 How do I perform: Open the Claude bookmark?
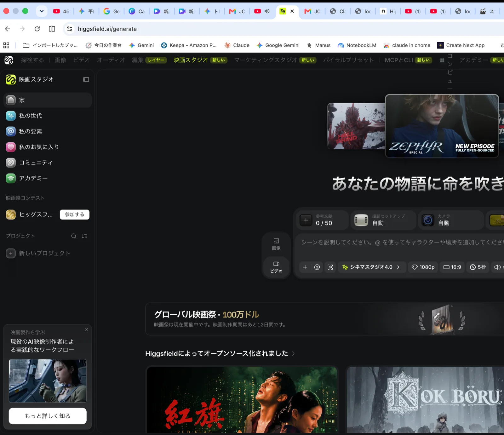pyautogui.click(x=237, y=45)
